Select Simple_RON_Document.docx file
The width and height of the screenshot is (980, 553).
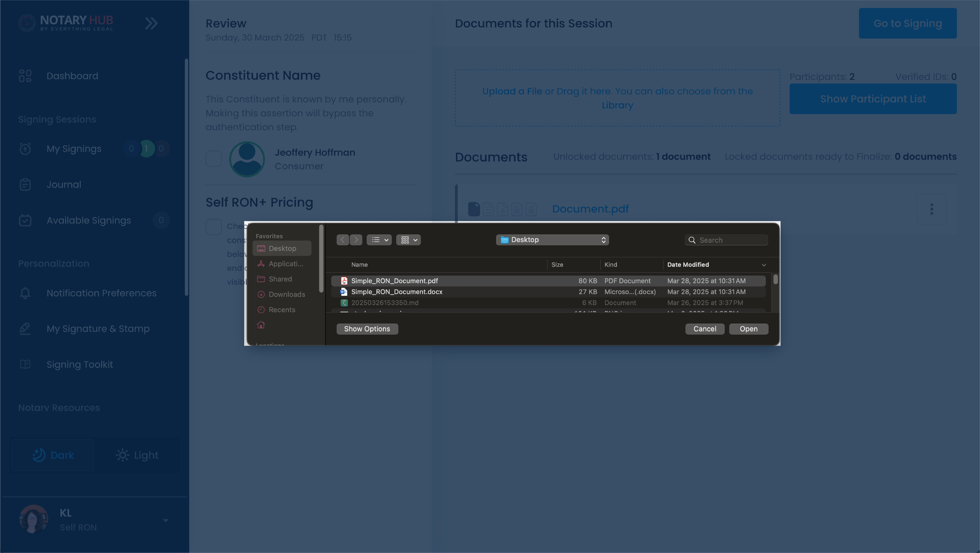click(548, 292)
